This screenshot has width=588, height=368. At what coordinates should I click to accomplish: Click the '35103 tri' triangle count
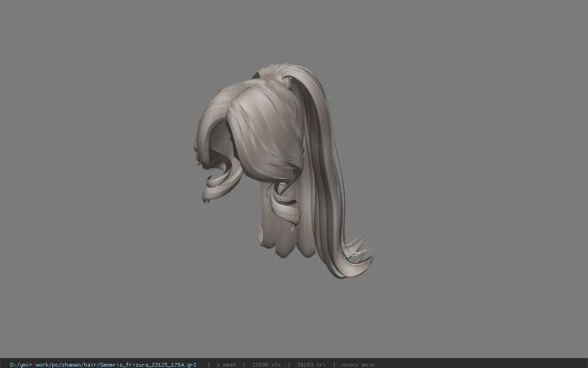311,365
